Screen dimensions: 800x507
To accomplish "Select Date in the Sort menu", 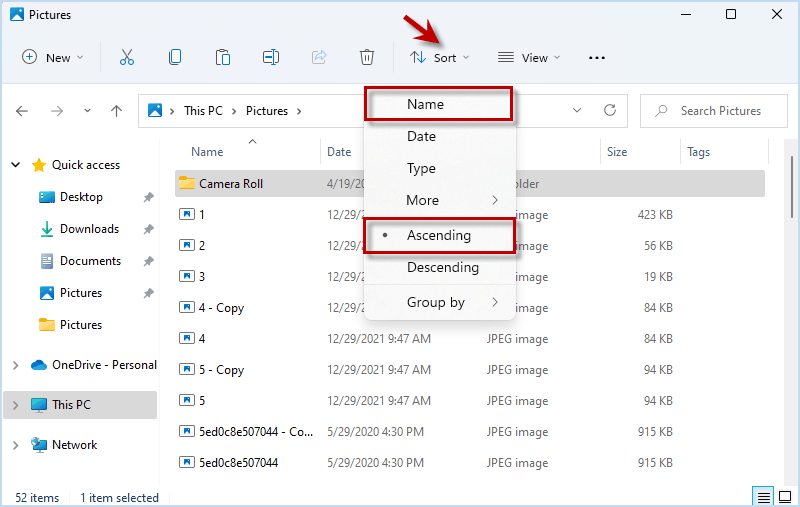I will (x=439, y=136).
